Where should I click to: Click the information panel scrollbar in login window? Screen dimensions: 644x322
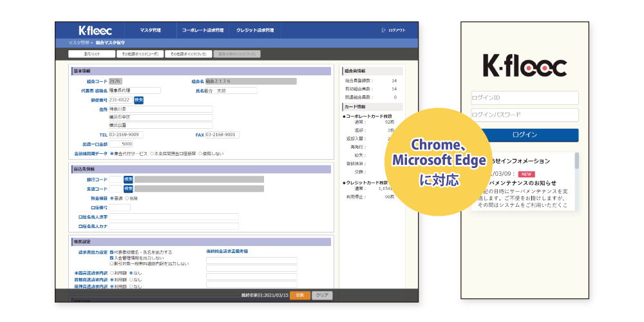(x=576, y=160)
